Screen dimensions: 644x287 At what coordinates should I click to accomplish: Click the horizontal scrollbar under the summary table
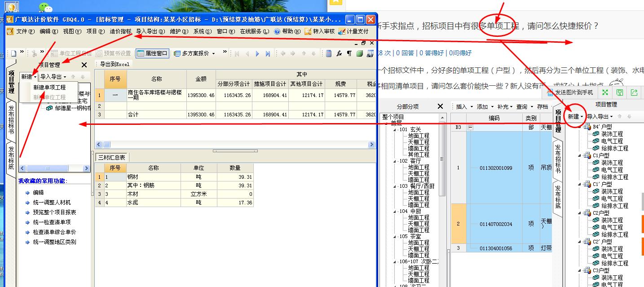235,145
